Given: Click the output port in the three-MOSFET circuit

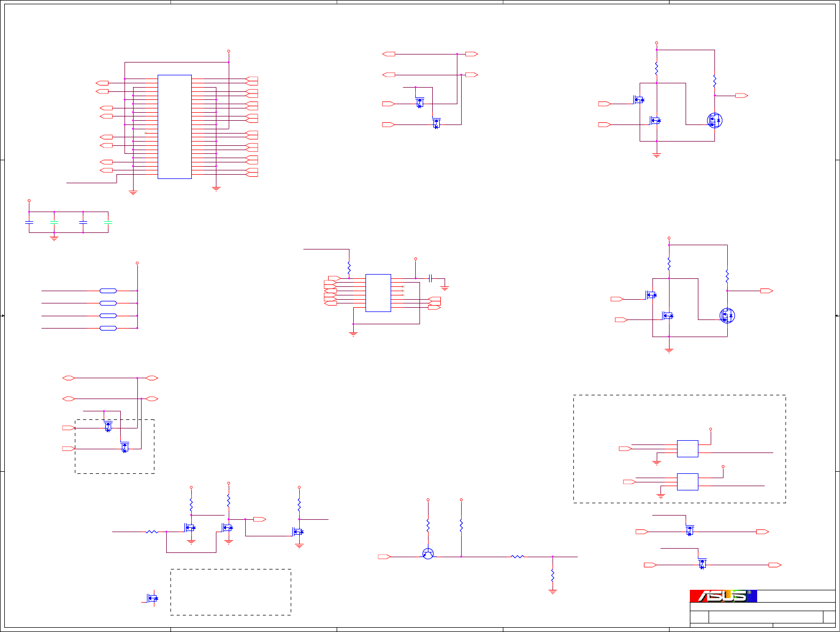Looking at the screenshot, I should (x=260, y=519).
